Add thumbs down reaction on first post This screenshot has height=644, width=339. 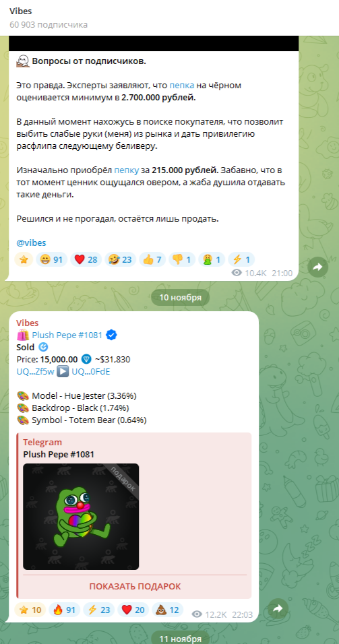click(182, 259)
